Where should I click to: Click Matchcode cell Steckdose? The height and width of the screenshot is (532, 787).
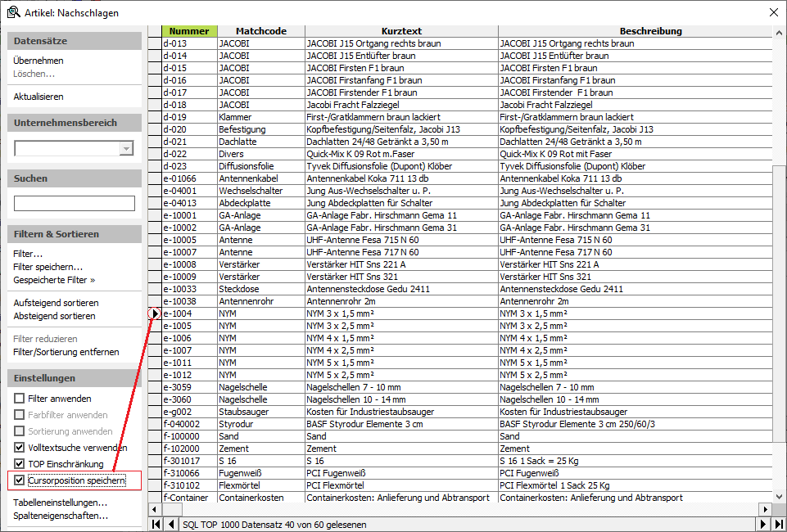pos(261,289)
